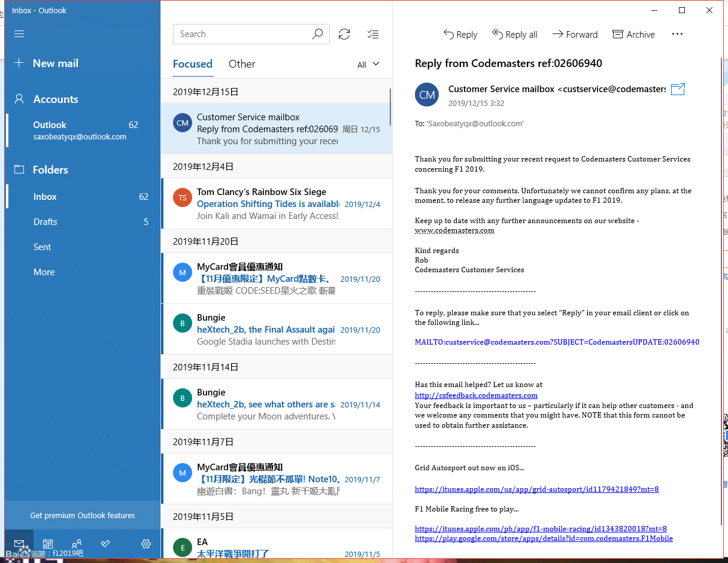Archive the open message
The height and width of the screenshot is (563, 728).
[x=633, y=34]
